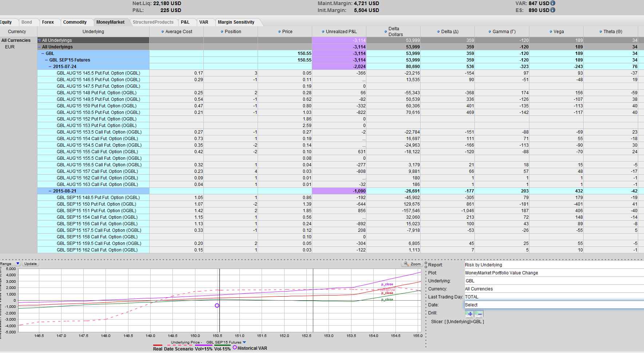Screen dimensions: 644x353
Task: Open Underlying Price GBL SEP'15 Futures dropdown
Action: [x=245, y=342]
